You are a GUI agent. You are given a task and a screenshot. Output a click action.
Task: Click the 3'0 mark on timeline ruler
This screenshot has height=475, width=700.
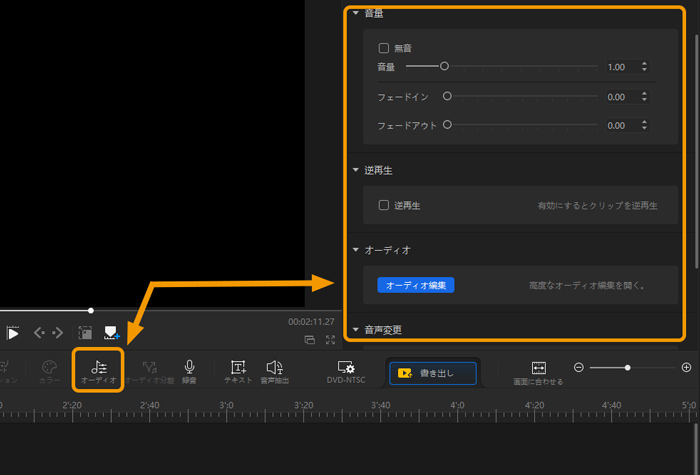point(226,405)
